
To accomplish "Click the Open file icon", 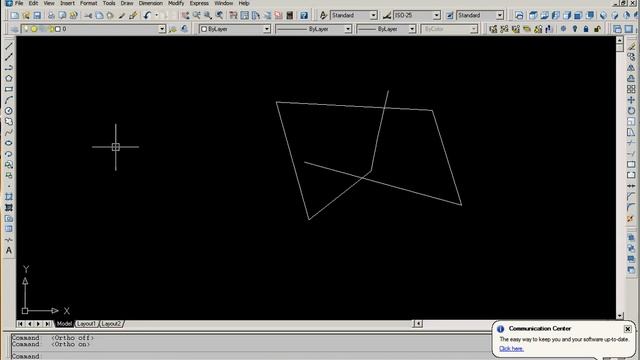I will pyautogui.click(x=26, y=16).
